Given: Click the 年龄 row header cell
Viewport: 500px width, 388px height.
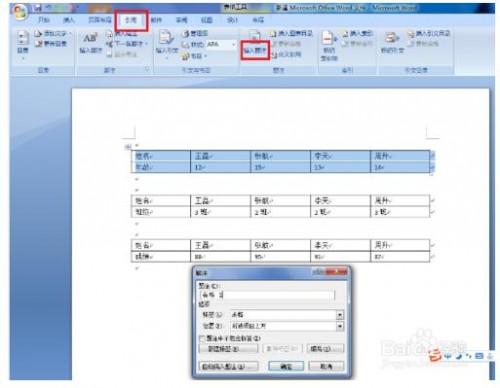Looking at the screenshot, I should 161,167.
